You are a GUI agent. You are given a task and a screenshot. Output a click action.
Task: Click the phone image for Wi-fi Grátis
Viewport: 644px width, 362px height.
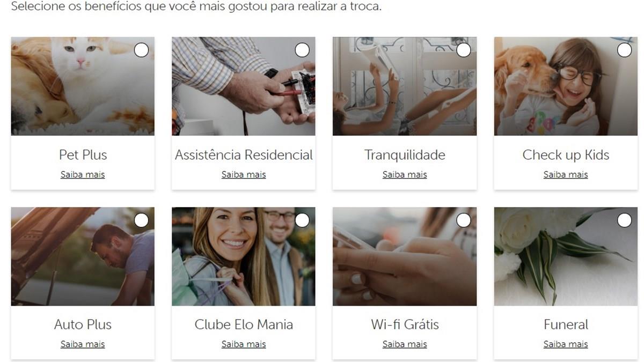coord(405,256)
